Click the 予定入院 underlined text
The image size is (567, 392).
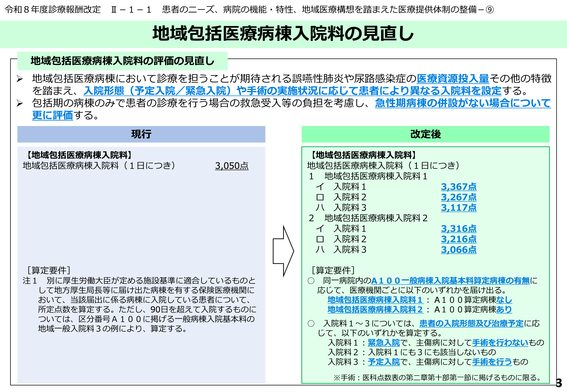pyautogui.click(x=384, y=362)
